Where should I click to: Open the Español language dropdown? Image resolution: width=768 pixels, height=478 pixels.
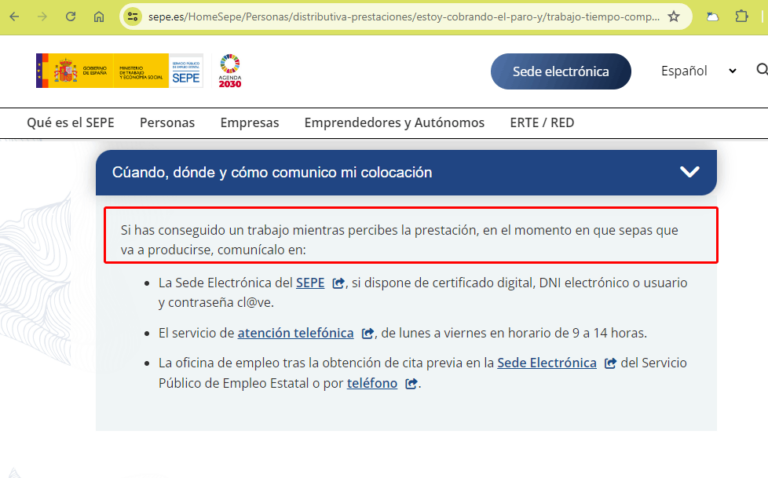(698, 71)
